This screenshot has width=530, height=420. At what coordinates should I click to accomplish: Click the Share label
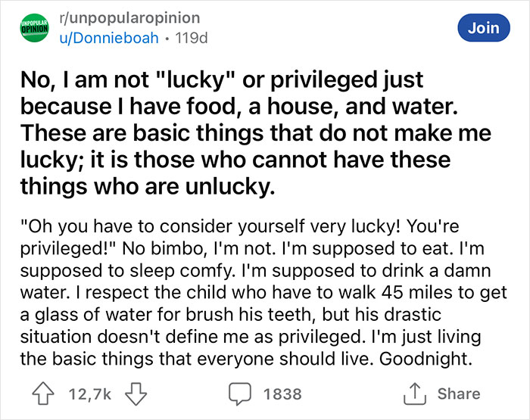click(457, 394)
